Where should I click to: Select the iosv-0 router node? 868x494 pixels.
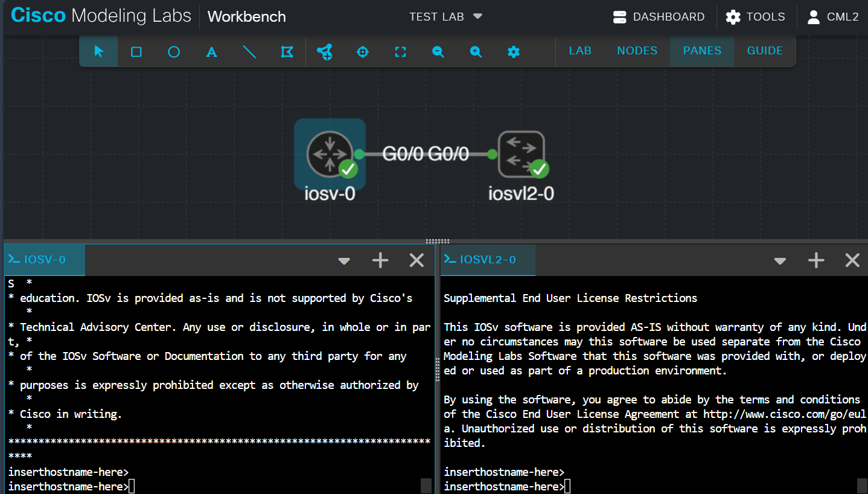pyautogui.click(x=330, y=155)
